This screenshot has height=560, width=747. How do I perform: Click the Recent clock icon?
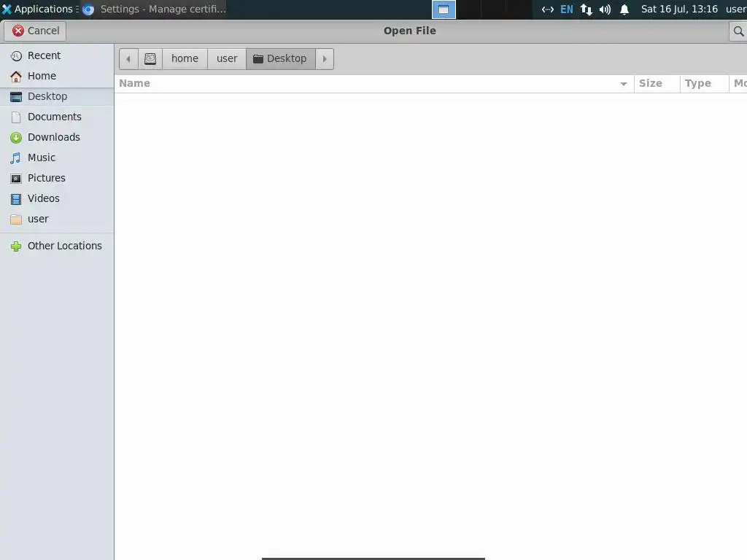(x=16, y=56)
